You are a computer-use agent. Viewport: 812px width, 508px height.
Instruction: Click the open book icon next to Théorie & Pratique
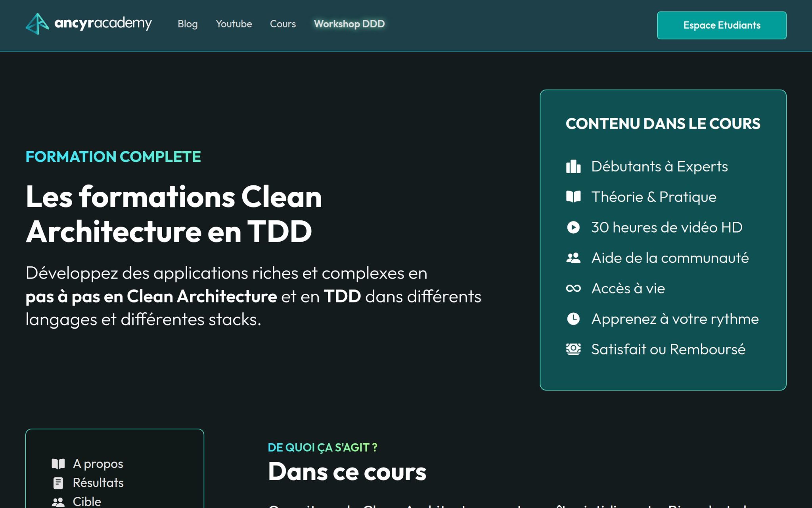[573, 196]
